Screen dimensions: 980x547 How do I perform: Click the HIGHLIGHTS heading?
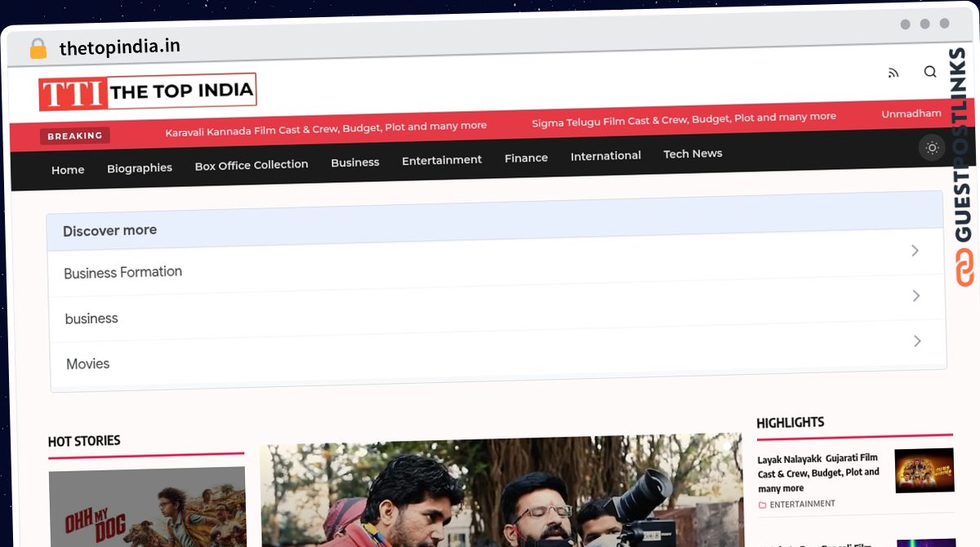(791, 422)
